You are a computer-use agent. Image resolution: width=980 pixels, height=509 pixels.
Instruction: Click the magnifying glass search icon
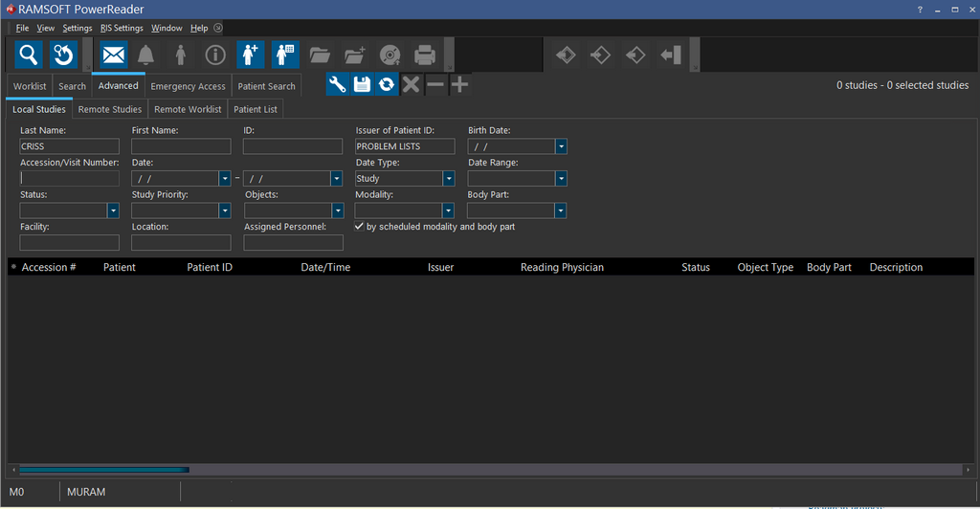pyautogui.click(x=29, y=55)
